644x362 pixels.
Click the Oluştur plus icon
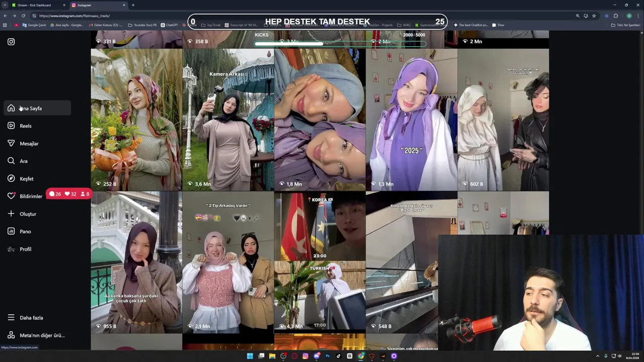pos(11,214)
